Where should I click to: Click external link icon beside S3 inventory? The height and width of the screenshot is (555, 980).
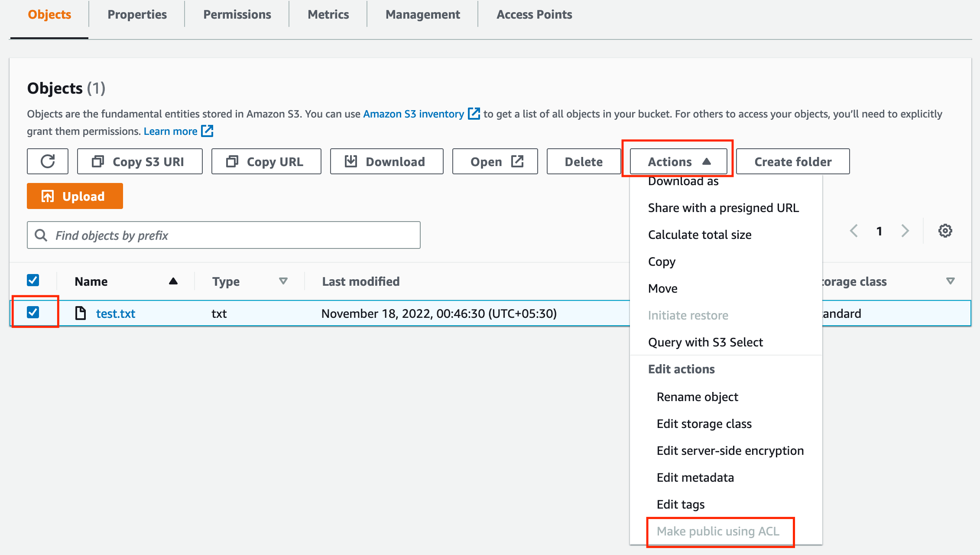(474, 113)
